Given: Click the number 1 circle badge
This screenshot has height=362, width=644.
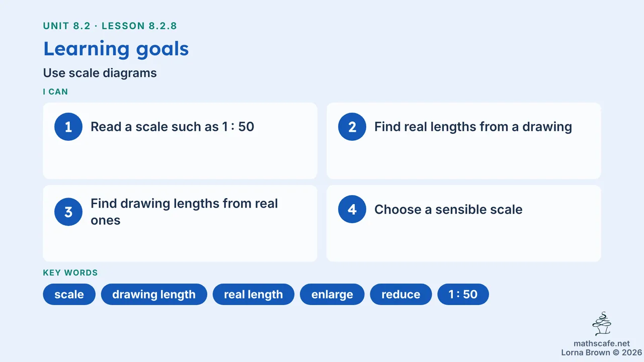Looking at the screenshot, I should click(68, 127).
